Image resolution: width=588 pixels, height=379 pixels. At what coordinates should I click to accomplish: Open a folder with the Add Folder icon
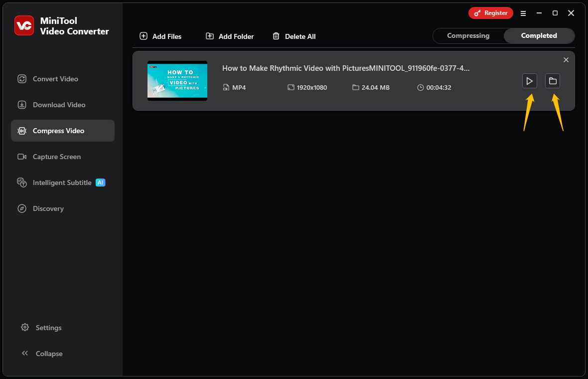(x=210, y=36)
